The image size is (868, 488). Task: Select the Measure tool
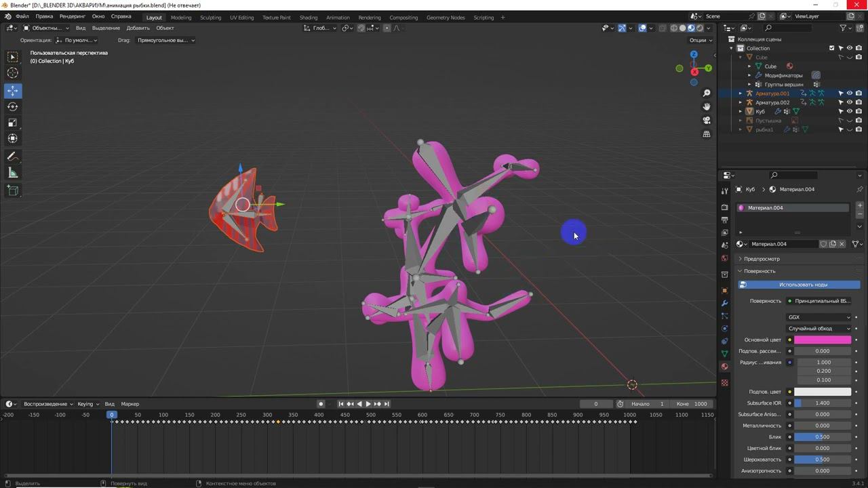click(x=13, y=173)
